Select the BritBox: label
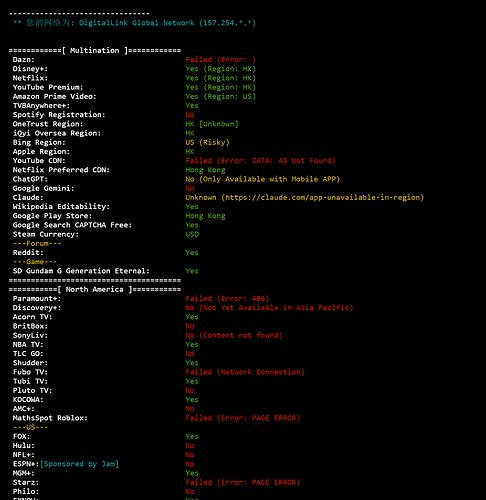Viewport: 486px width, 500px height. (30, 326)
